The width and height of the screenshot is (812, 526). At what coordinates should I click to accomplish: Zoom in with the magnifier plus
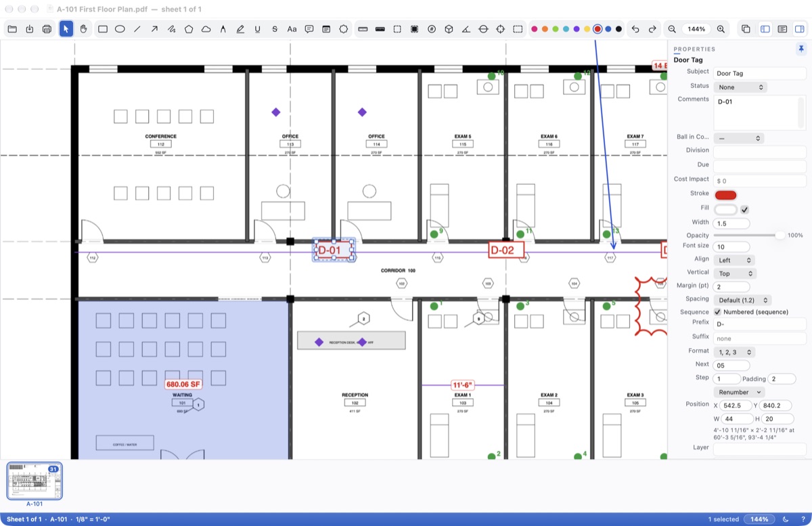[x=721, y=29]
